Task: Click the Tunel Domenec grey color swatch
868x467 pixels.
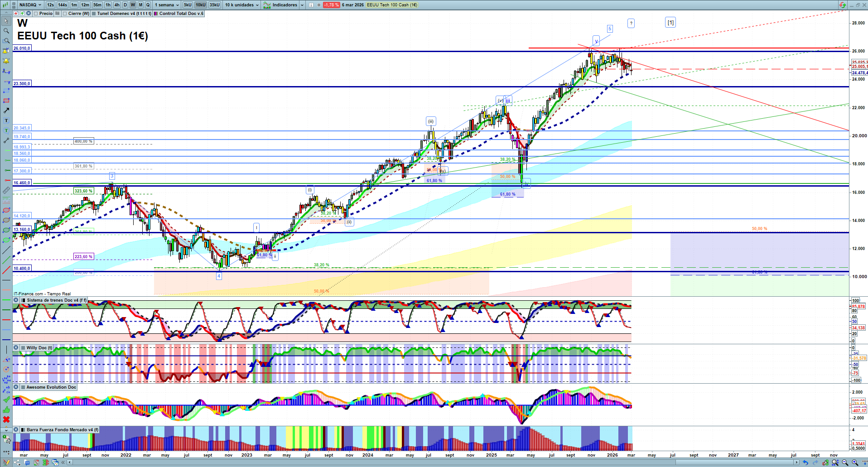Action: [x=94, y=14]
